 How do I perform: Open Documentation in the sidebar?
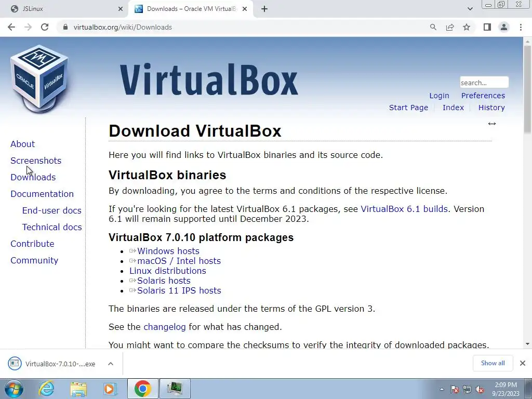click(x=42, y=194)
